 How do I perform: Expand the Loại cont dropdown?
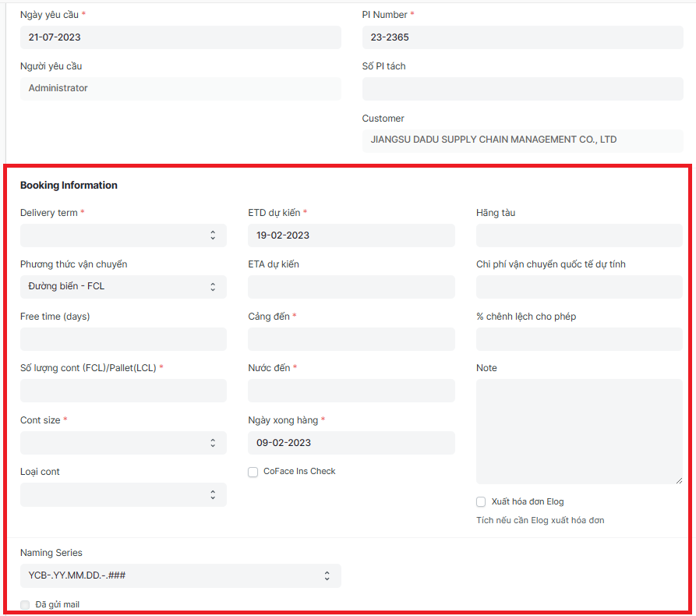123,494
